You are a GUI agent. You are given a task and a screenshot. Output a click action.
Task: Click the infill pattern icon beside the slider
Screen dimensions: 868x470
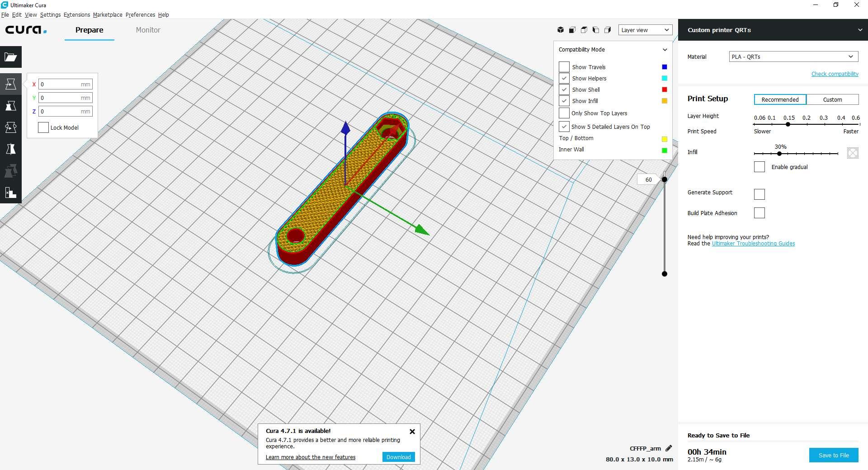pos(853,153)
